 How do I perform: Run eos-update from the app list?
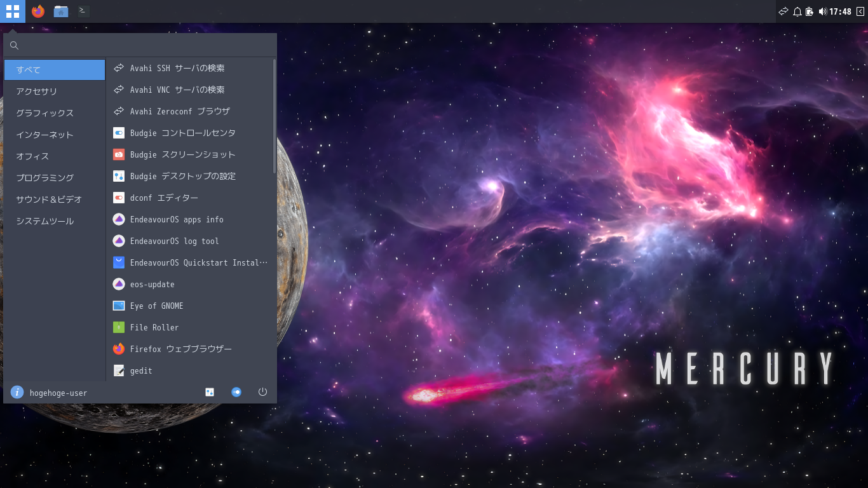(x=189, y=284)
